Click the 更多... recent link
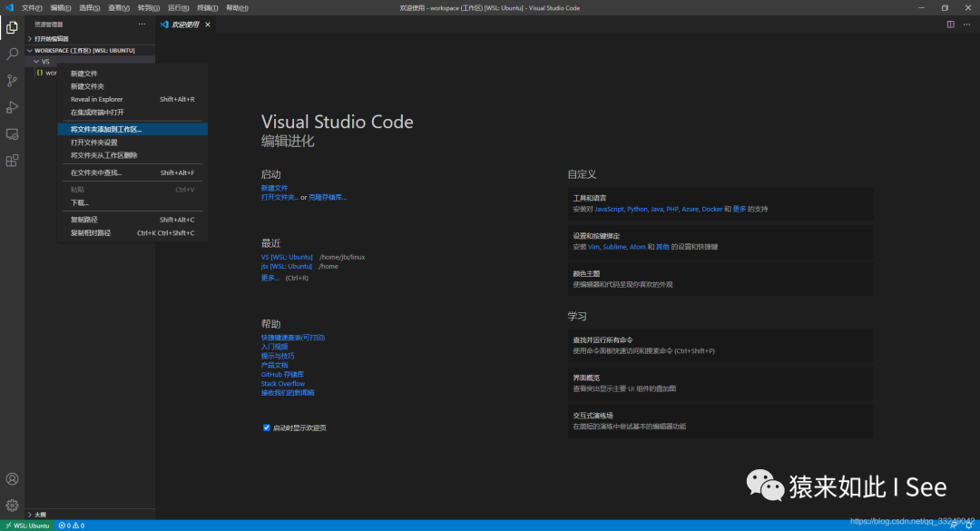 (270, 278)
